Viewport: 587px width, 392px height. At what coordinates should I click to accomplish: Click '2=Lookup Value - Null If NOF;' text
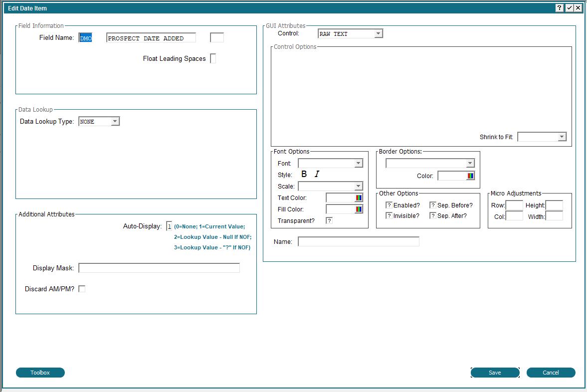coord(212,237)
